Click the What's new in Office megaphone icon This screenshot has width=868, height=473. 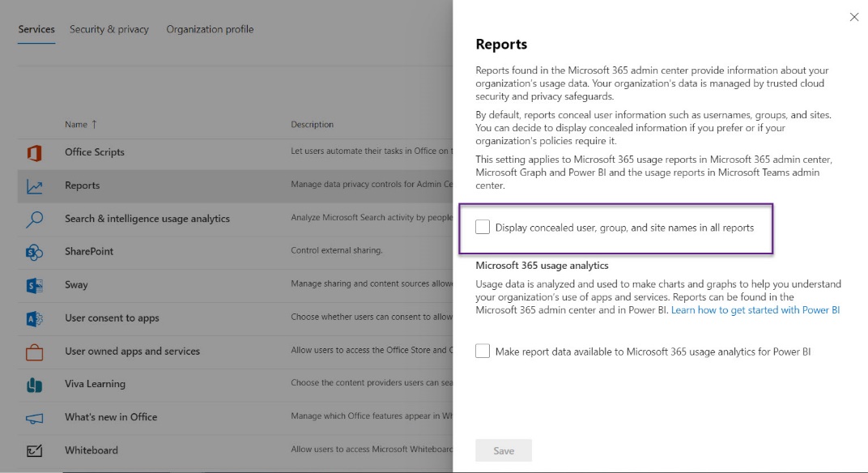coord(33,417)
